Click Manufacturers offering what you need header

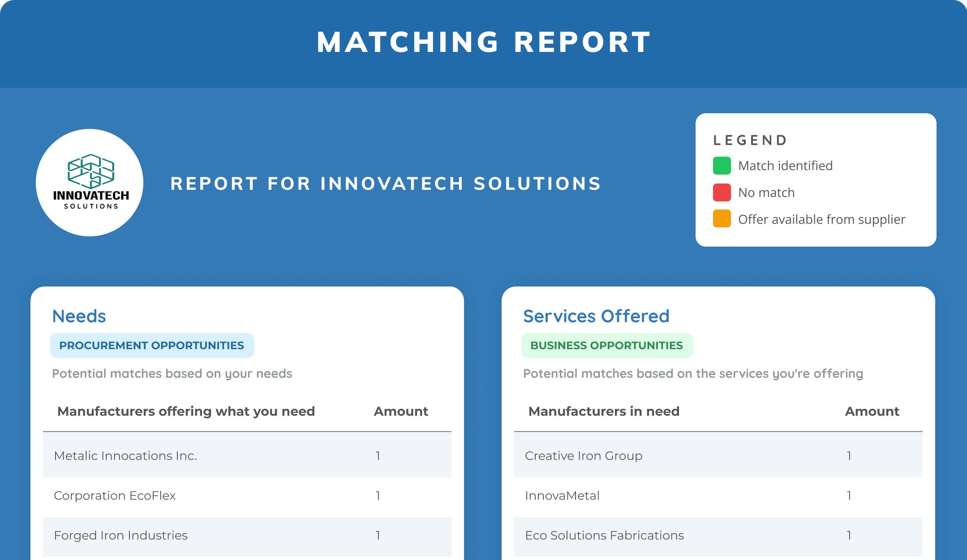(186, 411)
